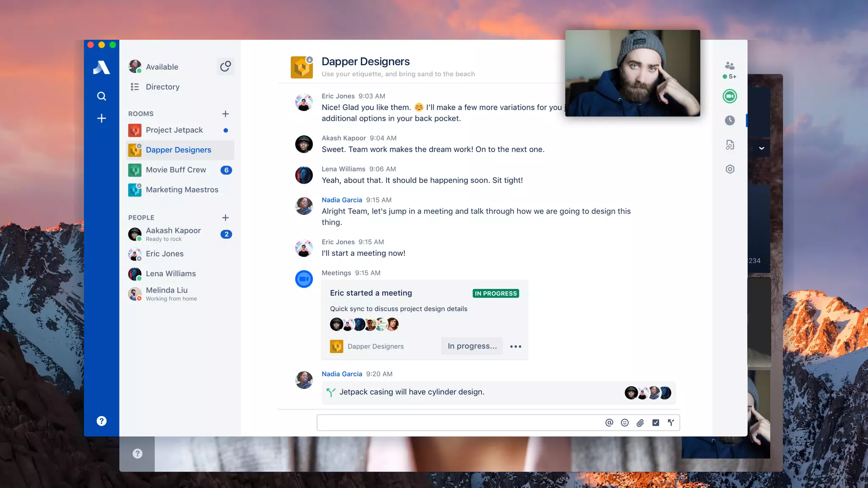Click the floating video call thumbnail

(632, 73)
